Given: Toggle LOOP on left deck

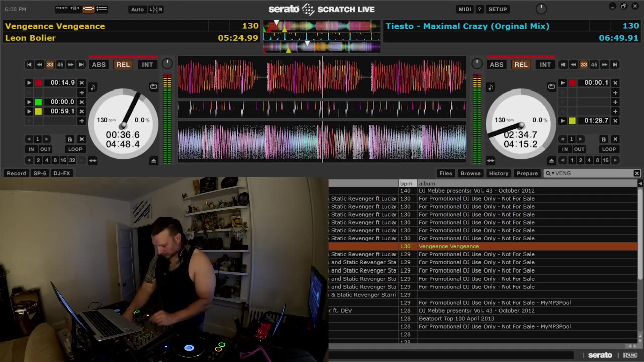Looking at the screenshot, I should [x=75, y=149].
